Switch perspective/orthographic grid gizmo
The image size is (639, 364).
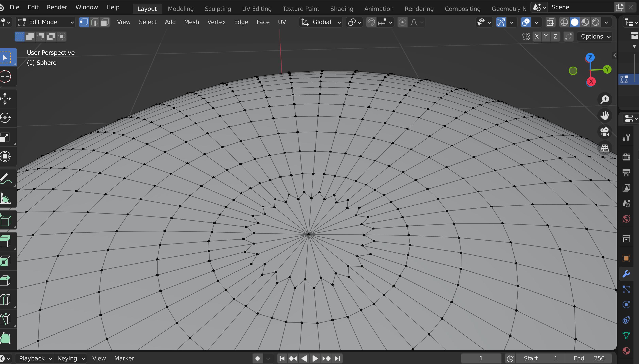(x=605, y=148)
